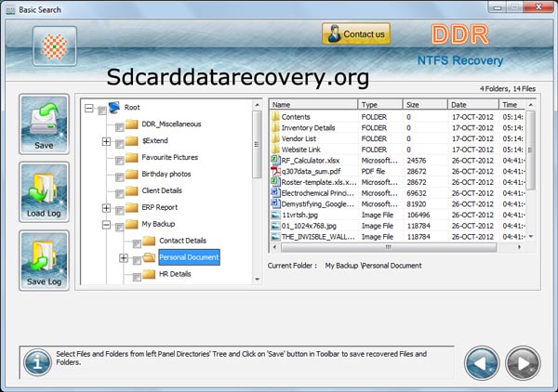The height and width of the screenshot is (392, 558).
Task: Click the Favourite Pictures folder icon
Action: click(x=132, y=157)
